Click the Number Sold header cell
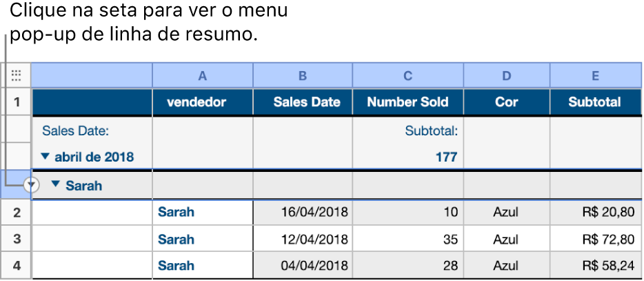 407,102
